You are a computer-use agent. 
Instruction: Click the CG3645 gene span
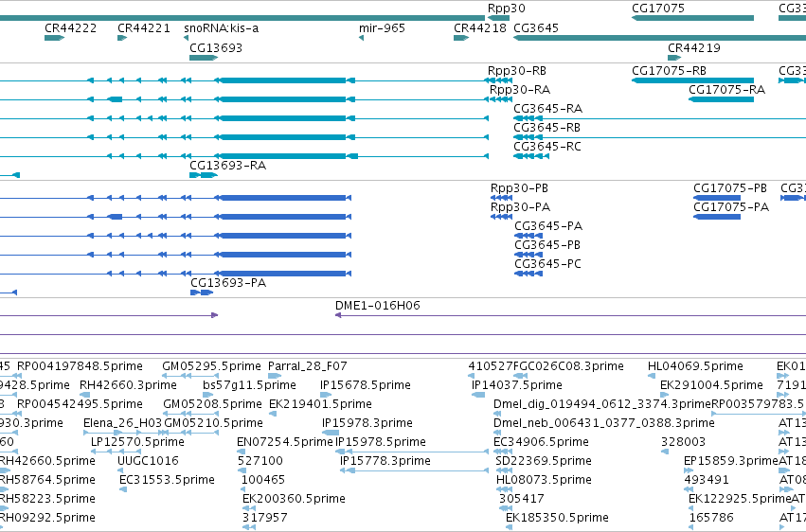(x=659, y=38)
